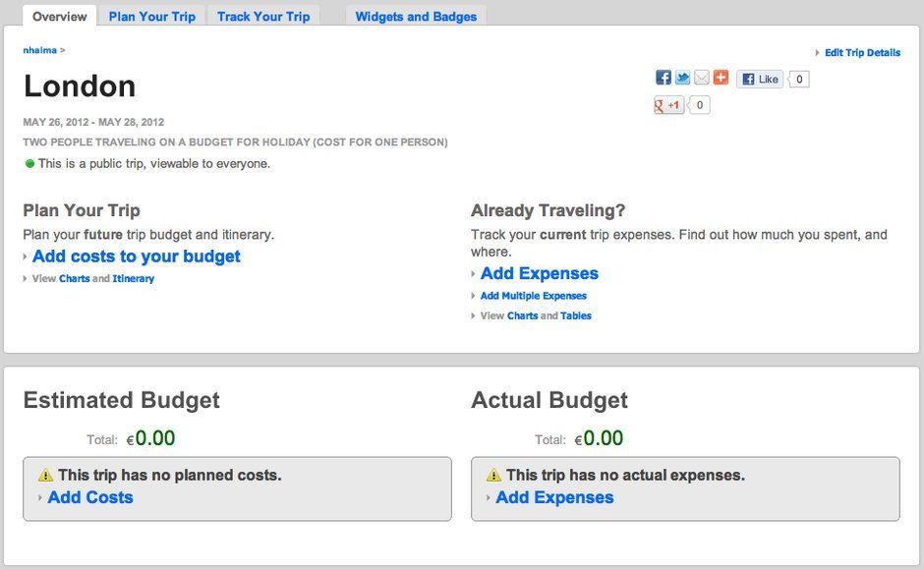
Task: Click the green public trip status dot
Action: (x=29, y=164)
